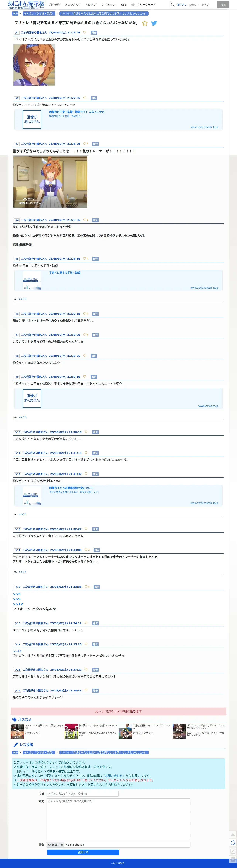Add this thread to favorites with the star icon
This screenshot has width=237, height=868.
pyautogui.click(x=145, y=23)
